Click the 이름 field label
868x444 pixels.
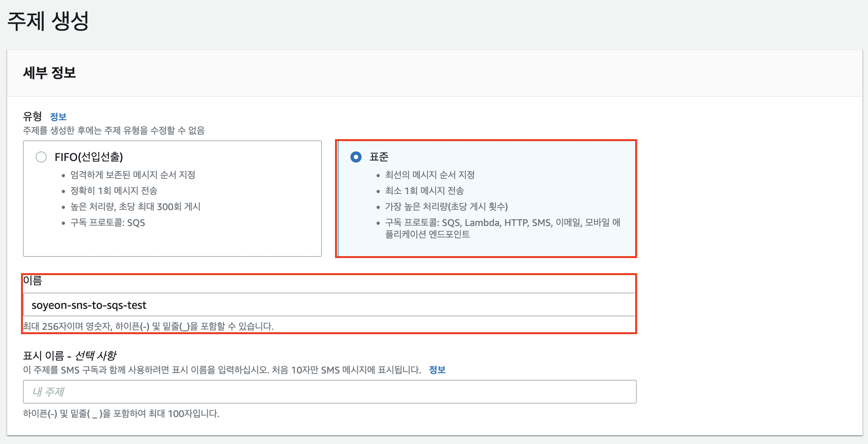32,281
